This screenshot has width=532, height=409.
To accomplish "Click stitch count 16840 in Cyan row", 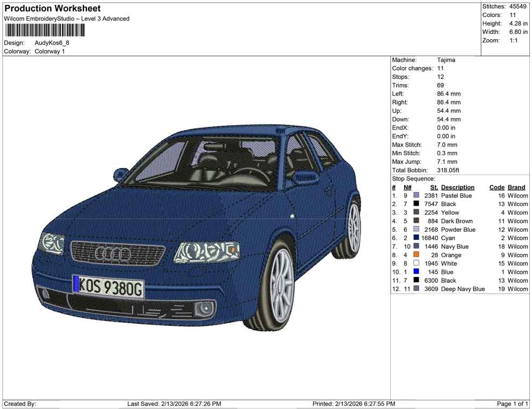I will 429,238.
